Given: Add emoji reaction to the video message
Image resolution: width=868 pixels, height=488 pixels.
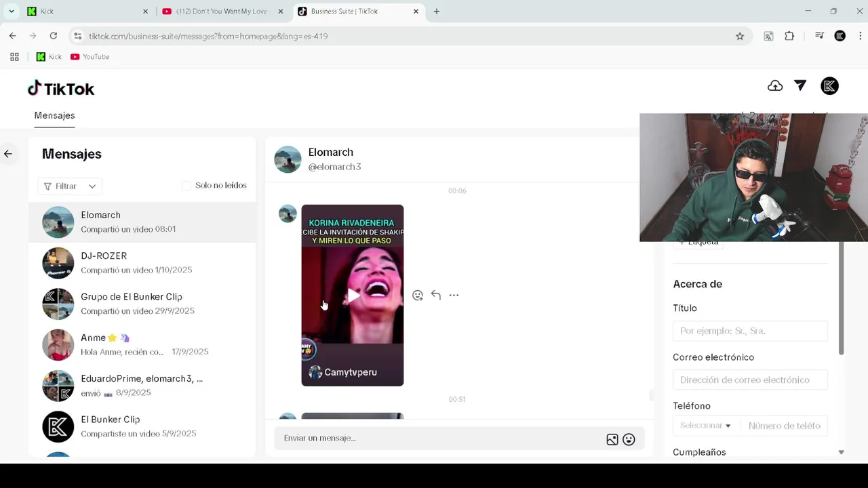Looking at the screenshot, I should pos(418,296).
